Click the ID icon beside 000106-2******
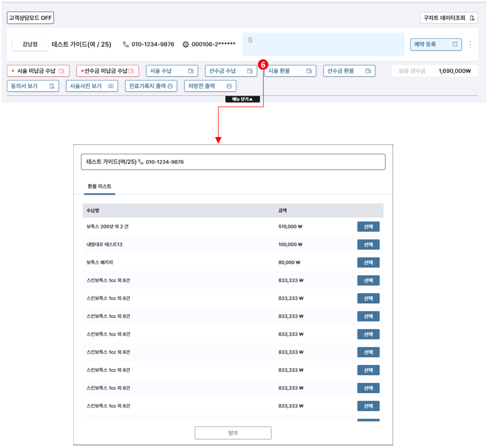Image resolution: width=489 pixels, height=448 pixels. 186,45
